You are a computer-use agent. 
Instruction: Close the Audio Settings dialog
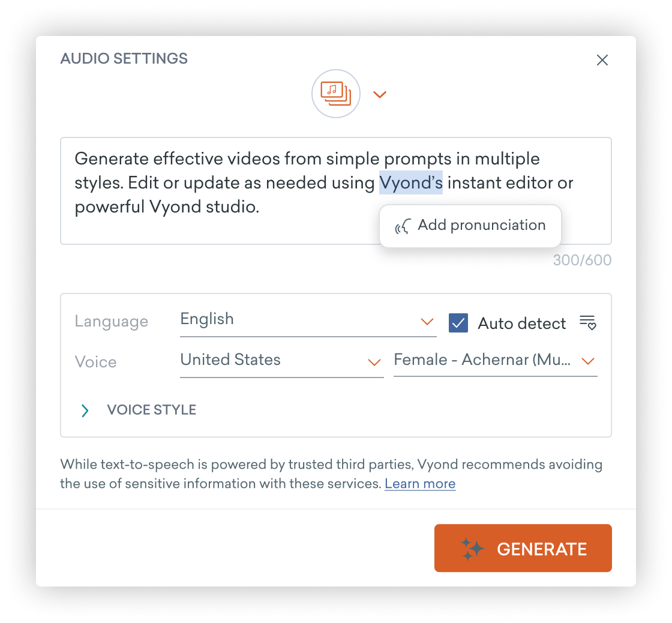click(x=602, y=60)
